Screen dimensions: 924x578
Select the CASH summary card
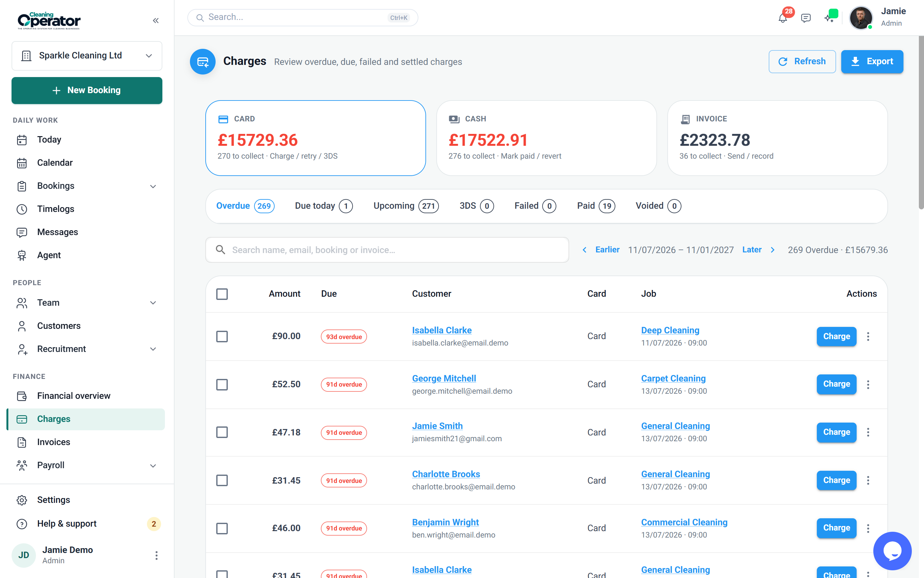(x=546, y=138)
